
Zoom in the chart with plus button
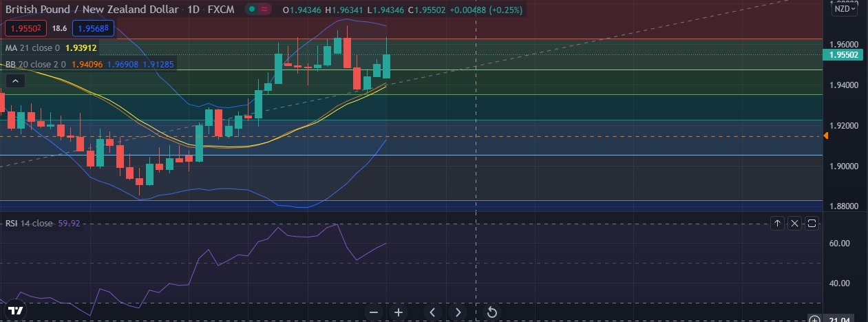[x=399, y=312]
